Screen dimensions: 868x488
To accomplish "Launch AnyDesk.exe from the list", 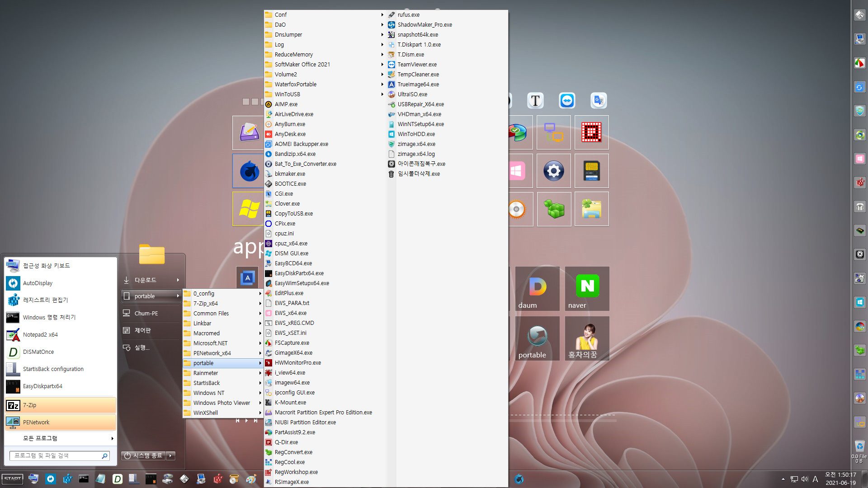I will click(x=290, y=134).
